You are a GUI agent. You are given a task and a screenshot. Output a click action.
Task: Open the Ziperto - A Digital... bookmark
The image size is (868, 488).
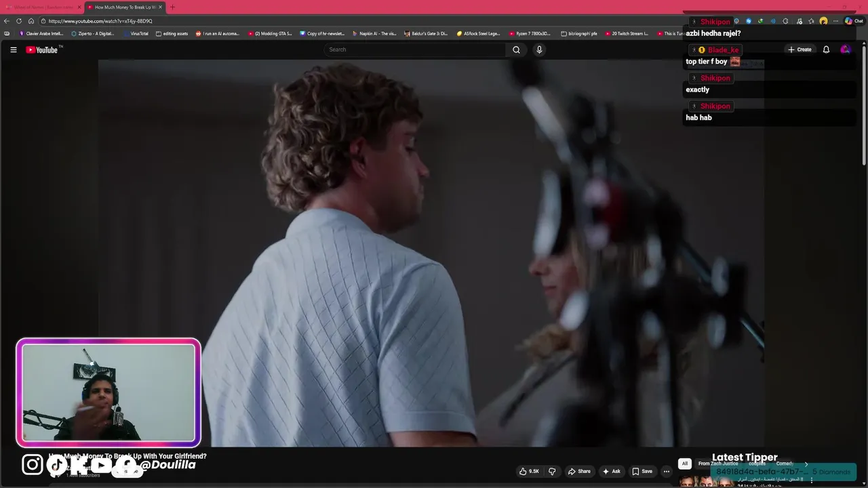click(93, 33)
